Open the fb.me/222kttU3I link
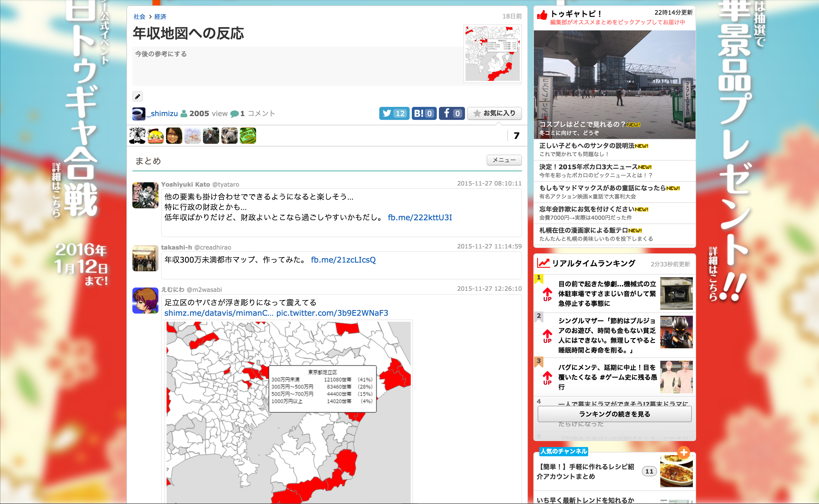Viewport: 819px width, 504px height. click(420, 217)
